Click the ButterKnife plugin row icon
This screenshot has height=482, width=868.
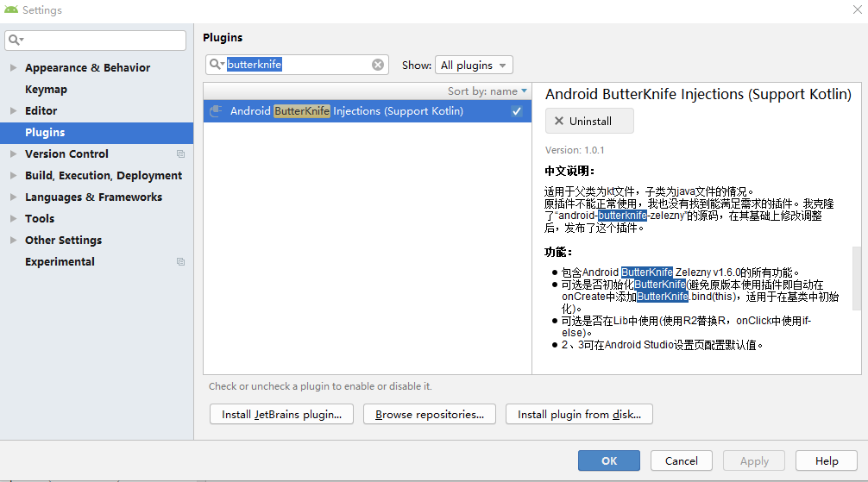point(217,110)
